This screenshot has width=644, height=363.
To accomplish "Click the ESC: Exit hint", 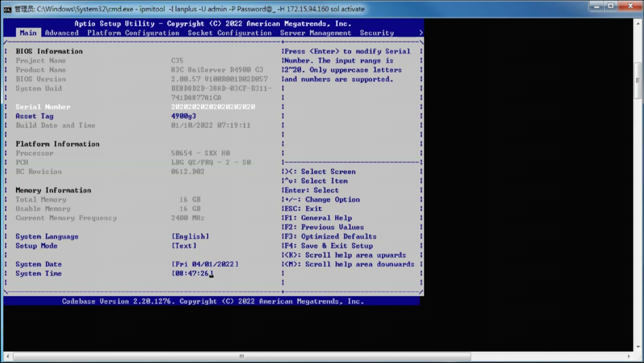I will [x=303, y=209].
